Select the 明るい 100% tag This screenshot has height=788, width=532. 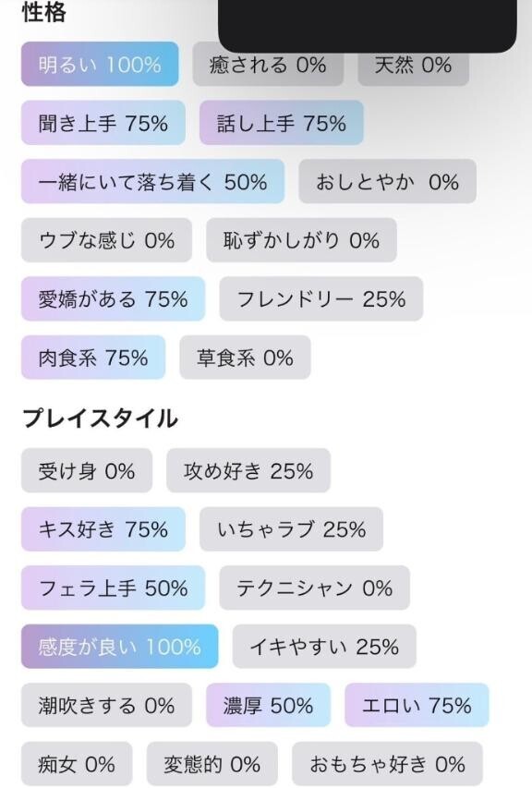100,65
